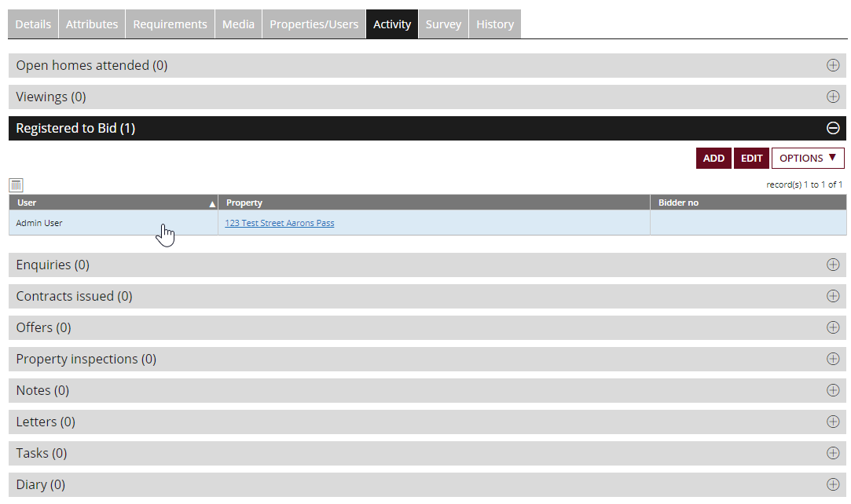Expand the Viewings section plus icon
The image size is (851, 504).
click(x=833, y=97)
